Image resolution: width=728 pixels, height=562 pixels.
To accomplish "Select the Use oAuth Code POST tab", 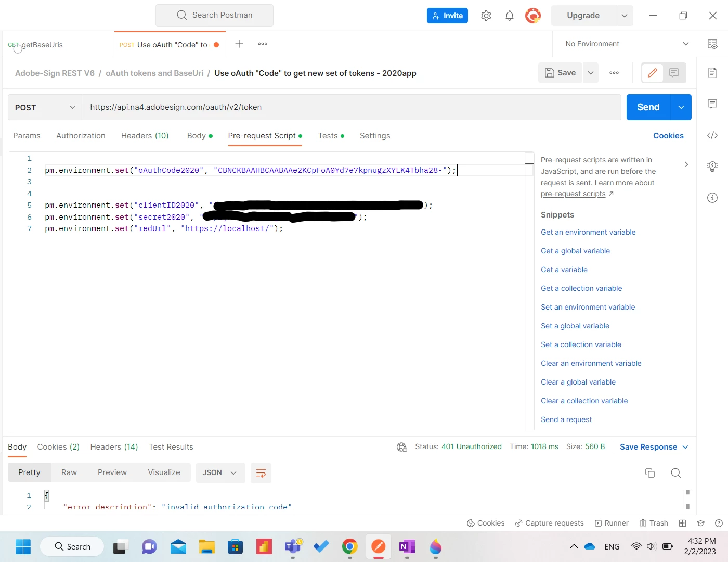I will pyautogui.click(x=170, y=45).
